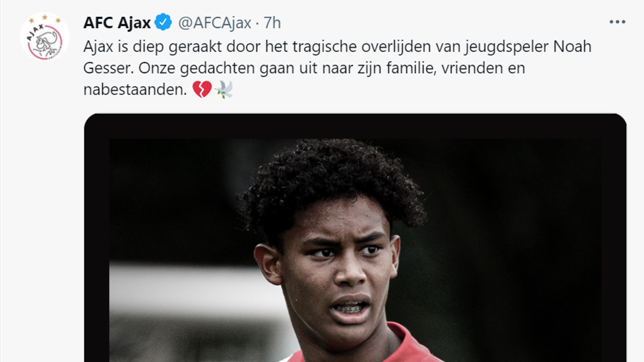Click the black top frame of the image
Image resolution: width=644 pixels, height=362 pixels.
[355, 126]
